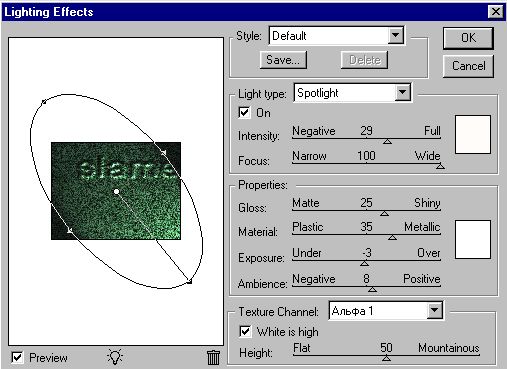
Task: Open the Style dropdown arrow
Action: click(x=396, y=35)
